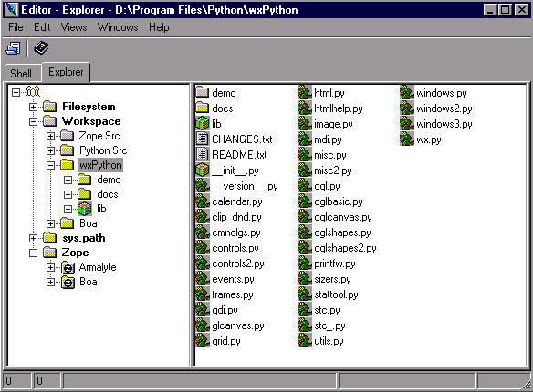The height and width of the screenshot is (392, 533).
Task: Select the clip_dnd.py file name
Action: (236, 217)
